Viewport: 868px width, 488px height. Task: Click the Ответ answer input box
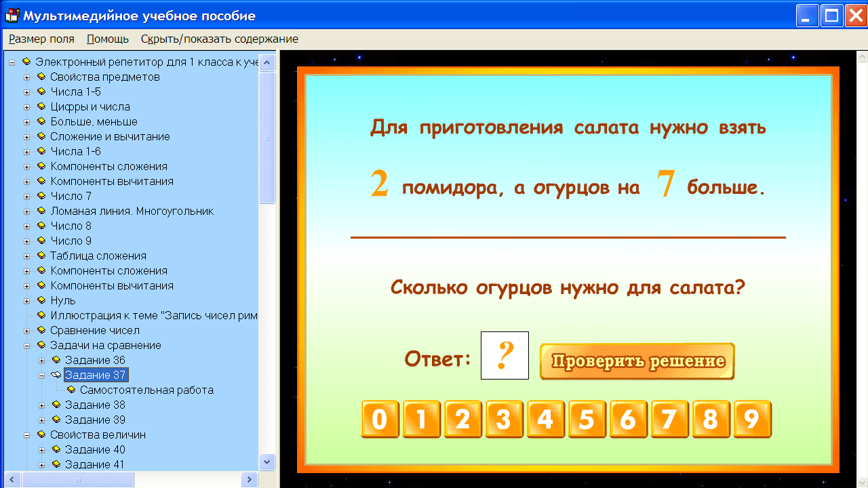(x=505, y=355)
